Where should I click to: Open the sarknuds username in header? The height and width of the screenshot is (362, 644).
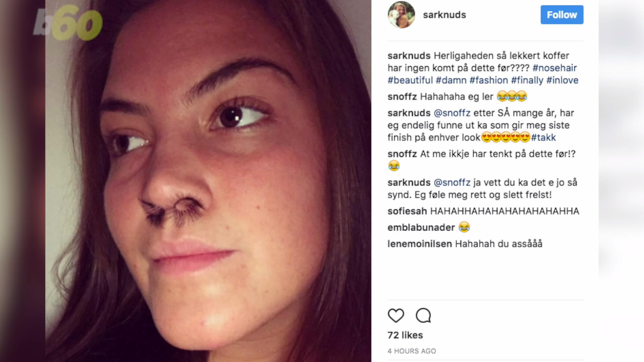point(444,15)
